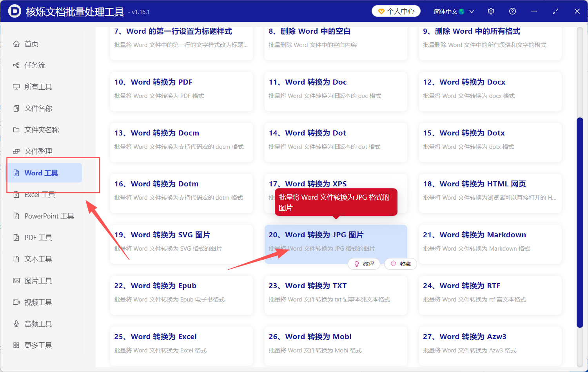Open the 音频工具 audio tools icon
588x372 pixels.
16,323
